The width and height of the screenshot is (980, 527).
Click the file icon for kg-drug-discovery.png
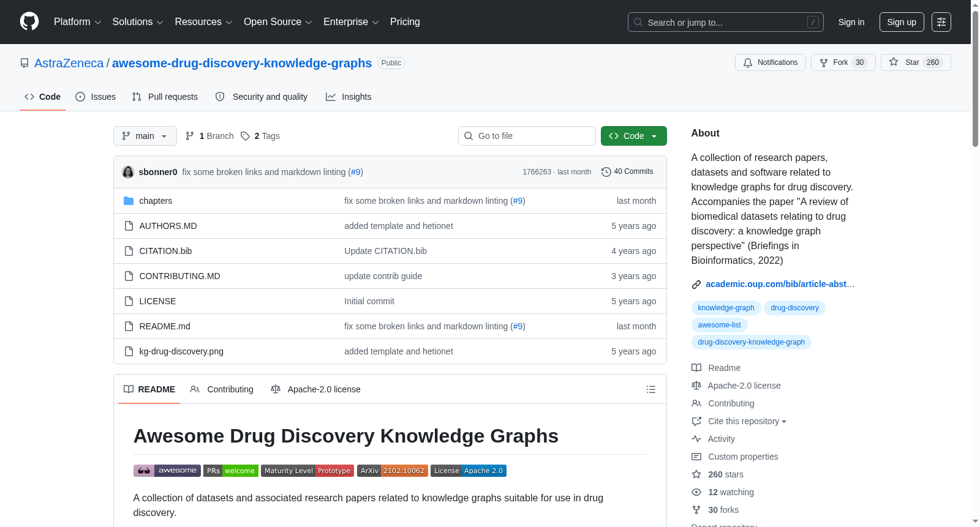pyautogui.click(x=129, y=351)
